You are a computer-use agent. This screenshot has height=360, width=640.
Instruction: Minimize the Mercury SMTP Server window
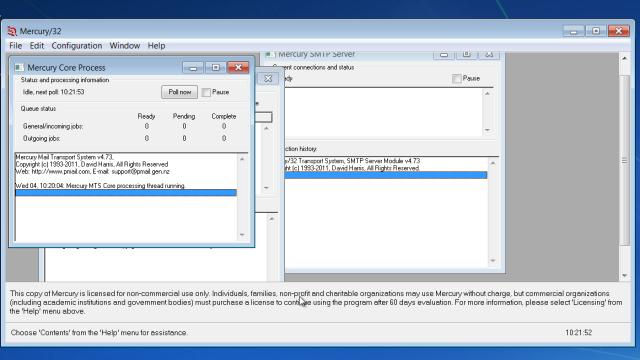(x=444, y=55)
